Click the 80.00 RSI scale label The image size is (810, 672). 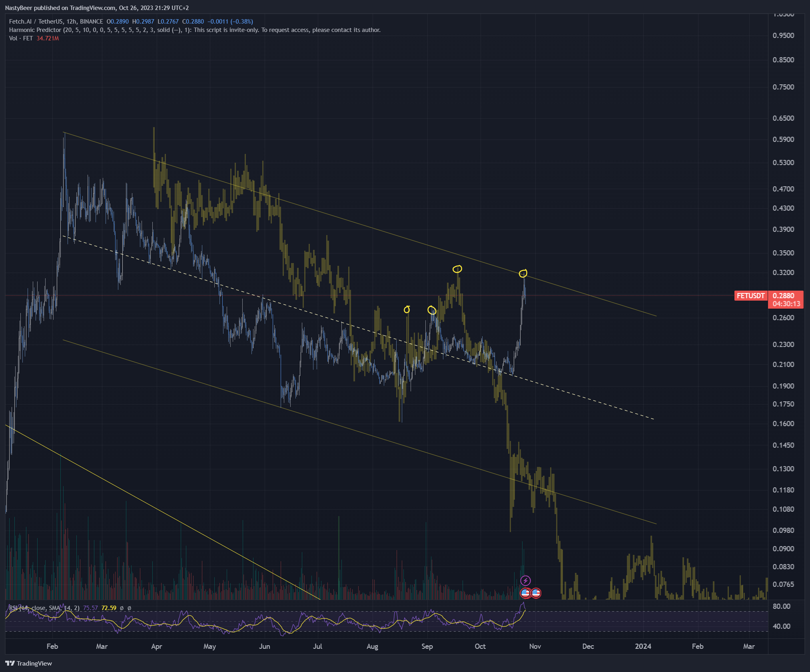[782, 606]
